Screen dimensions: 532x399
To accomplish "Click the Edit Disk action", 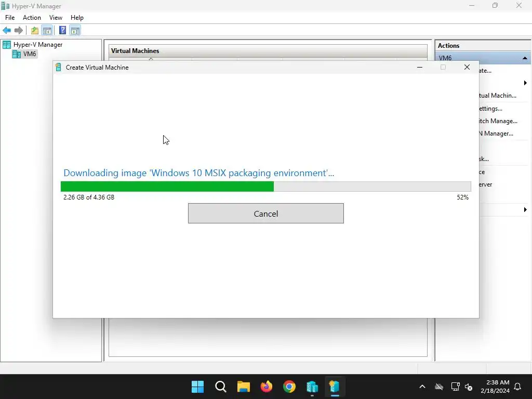I will tap(484, 159).
